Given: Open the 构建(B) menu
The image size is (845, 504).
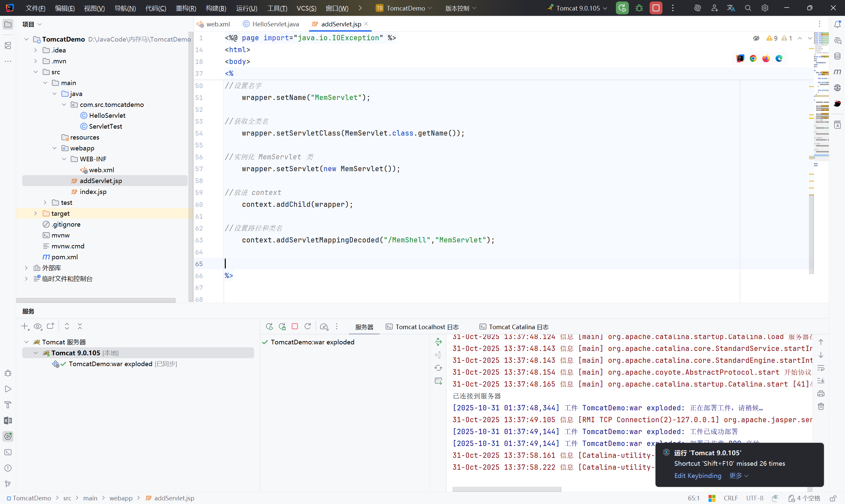Looking at the screenshot, I should (216, 8).
